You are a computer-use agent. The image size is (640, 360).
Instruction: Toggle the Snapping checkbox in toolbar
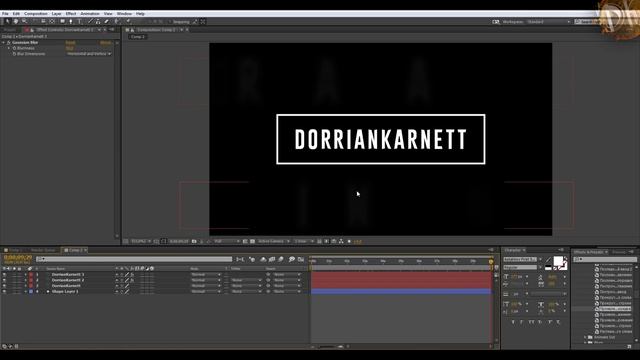(170, 22)
